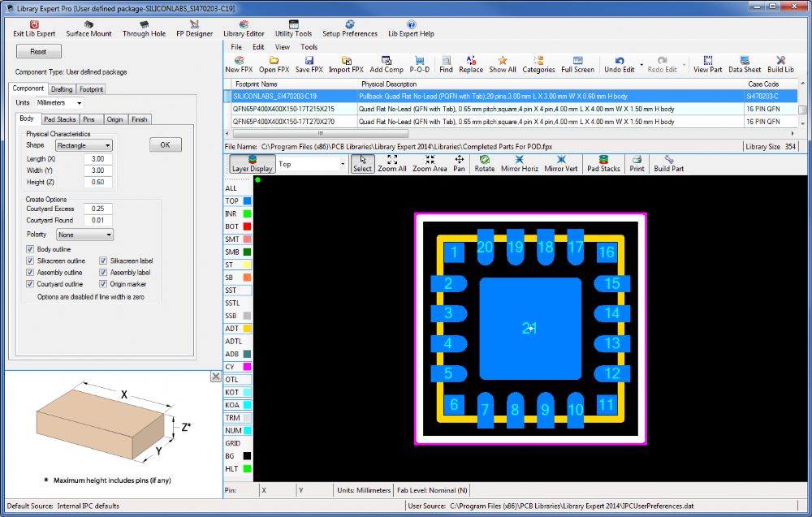Switch to the Drafting tab
The height and width of the screenshot is (517, 812).
pos(62,89)
